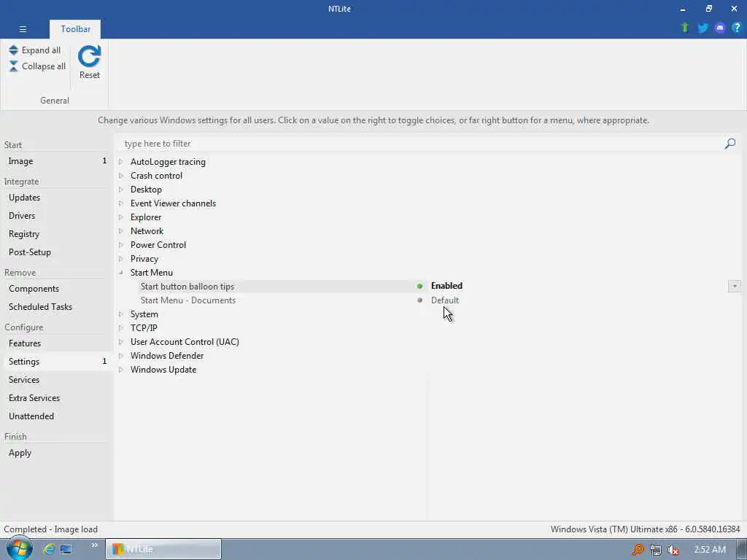This screenshot has width=747, height=560.
Task: Expand the Explorer node
Action: (120, 217)
